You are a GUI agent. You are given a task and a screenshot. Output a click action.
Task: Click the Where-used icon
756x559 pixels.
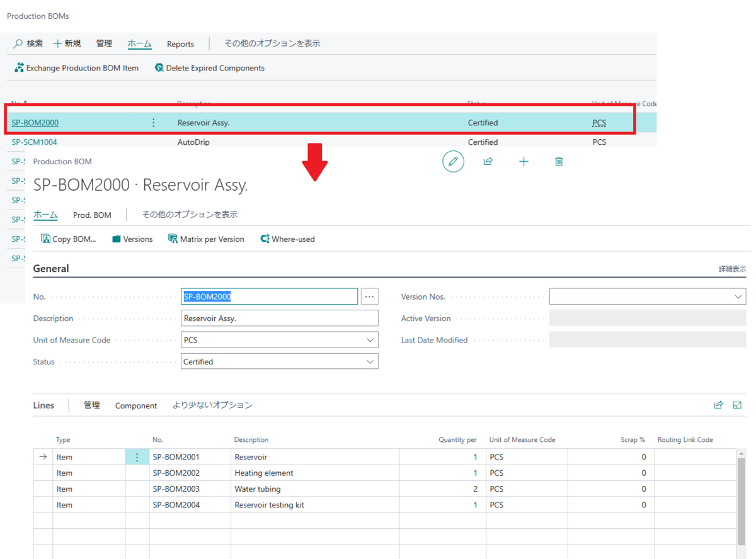coord(265,239)
